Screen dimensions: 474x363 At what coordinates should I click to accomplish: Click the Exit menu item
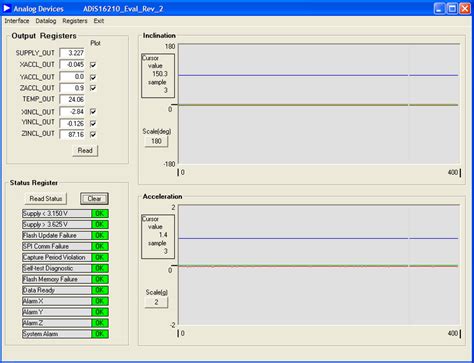[99, 21]
